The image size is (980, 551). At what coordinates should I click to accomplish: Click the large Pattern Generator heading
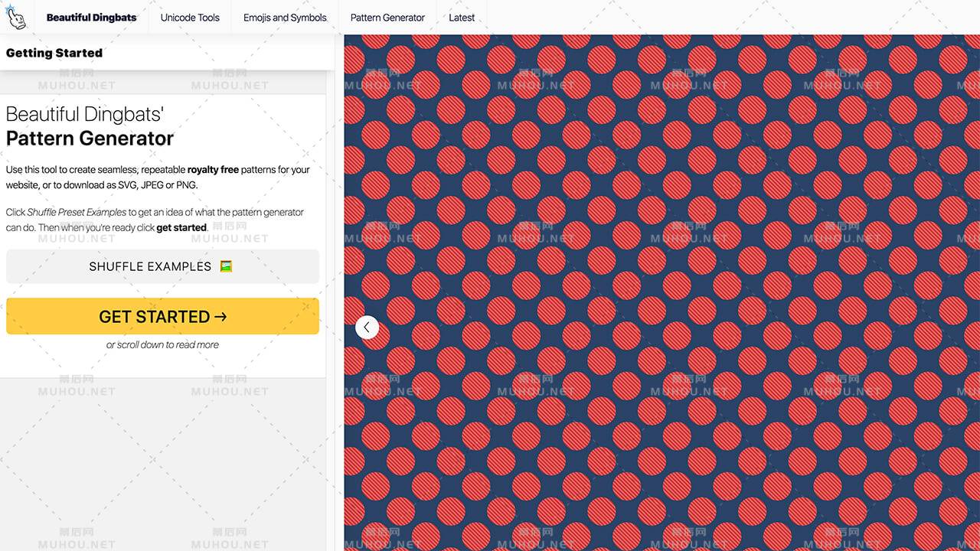(90, 139)
